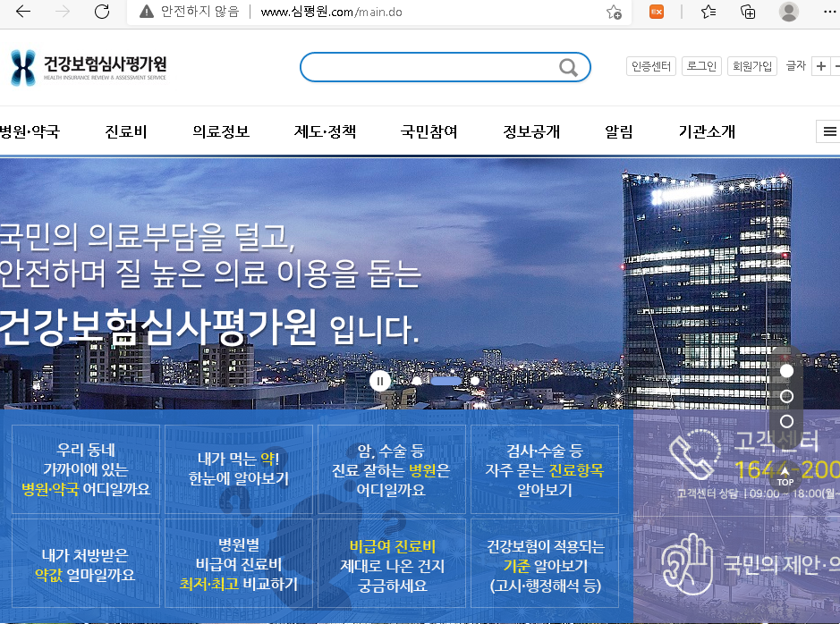Select the filled section dot on right
The width and height of the screenshot is (840, 624).
pyautogui.click(x=786, y=371)
